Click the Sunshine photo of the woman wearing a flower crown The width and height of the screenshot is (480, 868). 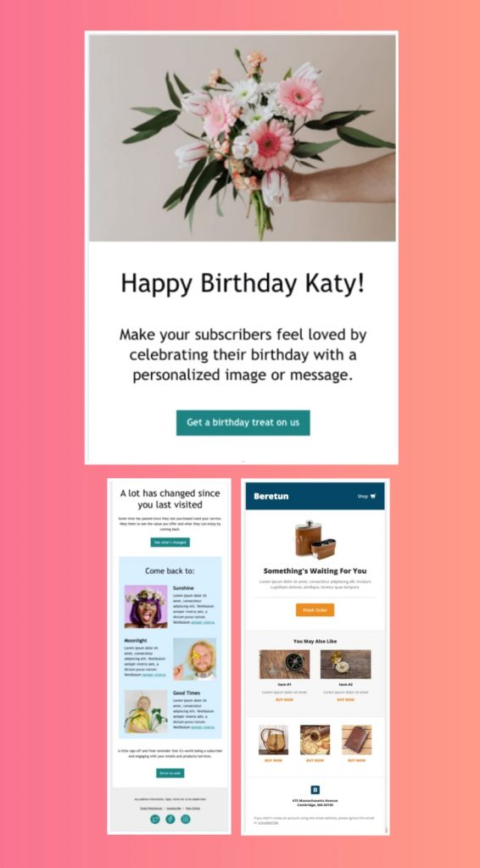[146, 606]
